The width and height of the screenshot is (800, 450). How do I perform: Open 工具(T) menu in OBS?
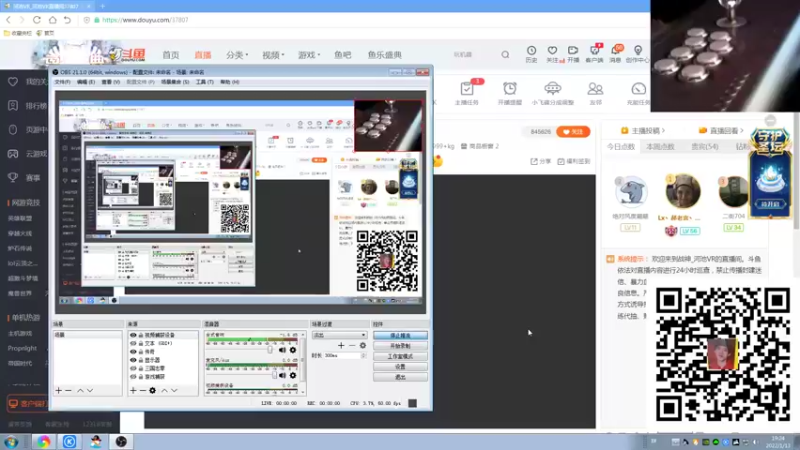click(205, 82)
